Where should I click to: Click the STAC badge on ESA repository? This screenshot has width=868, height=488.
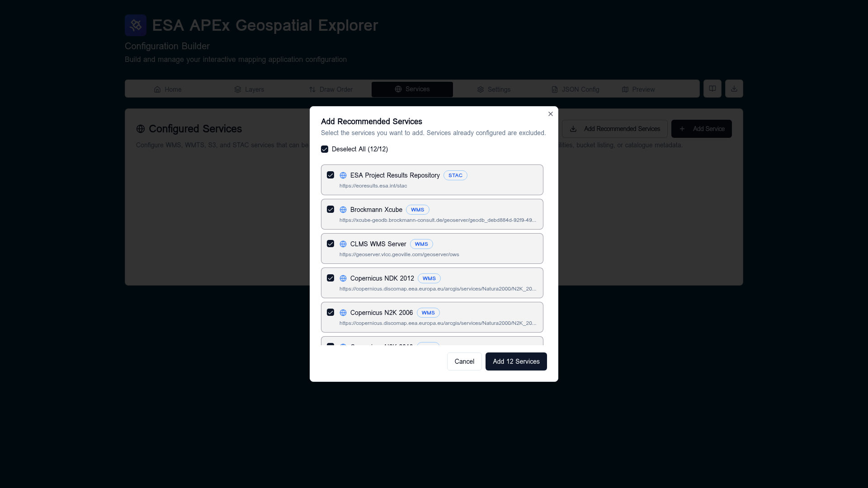click(x=455, y=175)
